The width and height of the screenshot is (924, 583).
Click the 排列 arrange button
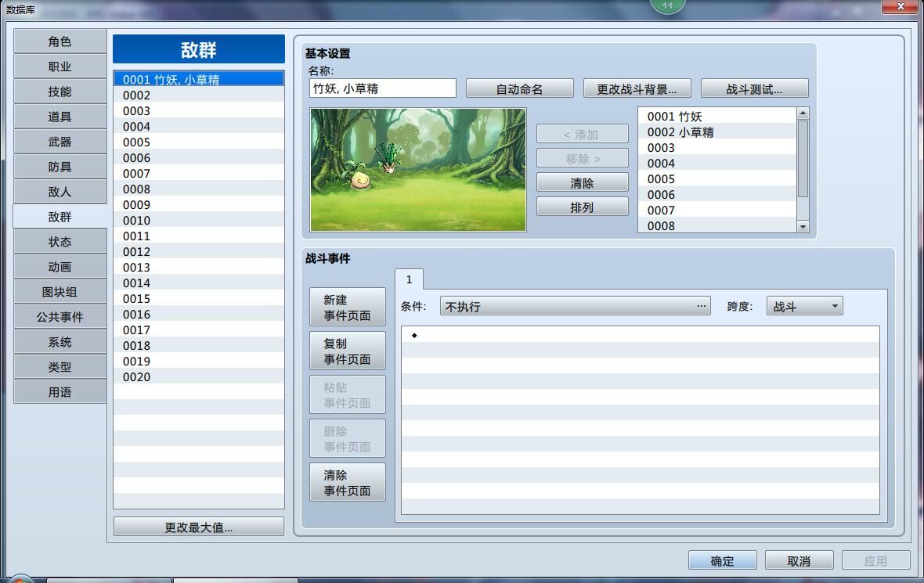(x=583, y=207)
